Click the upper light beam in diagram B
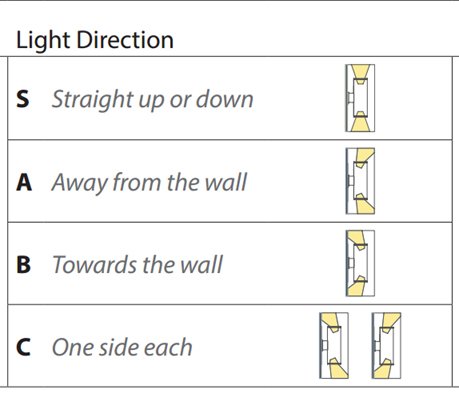Screen dimensions: 459x406 (355, 238)
